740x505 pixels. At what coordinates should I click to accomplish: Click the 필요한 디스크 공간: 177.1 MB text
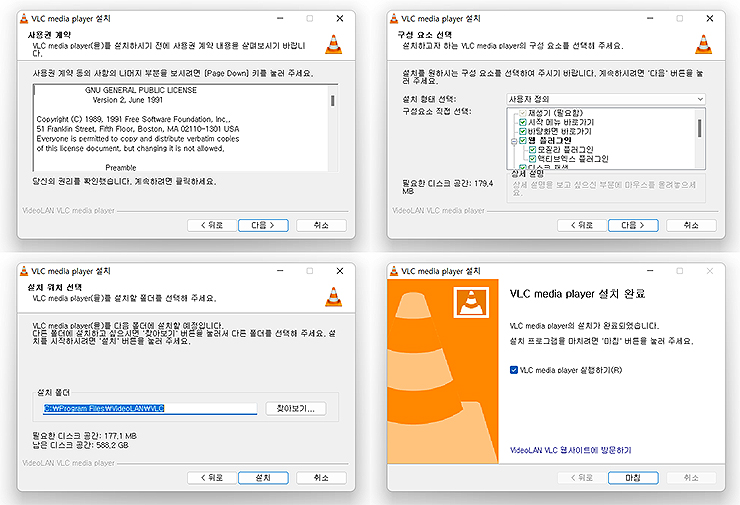coord(84,436)
